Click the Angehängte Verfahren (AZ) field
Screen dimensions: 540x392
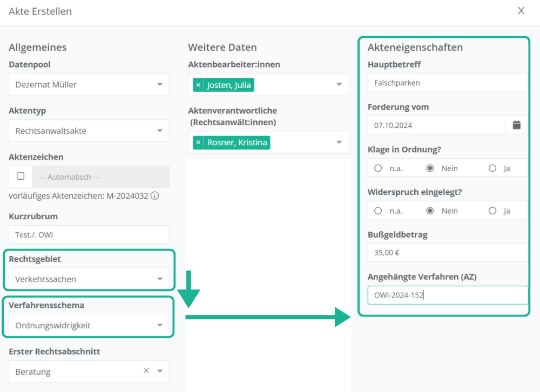447,295
